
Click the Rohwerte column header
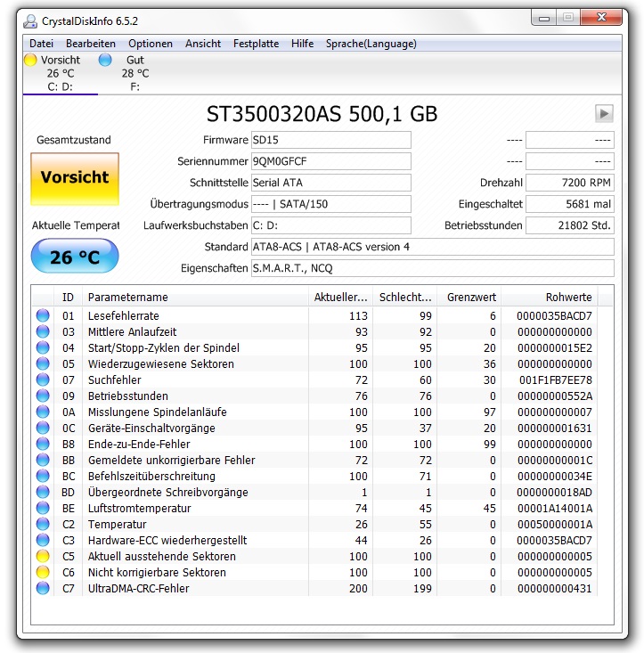tap(549, 297)
